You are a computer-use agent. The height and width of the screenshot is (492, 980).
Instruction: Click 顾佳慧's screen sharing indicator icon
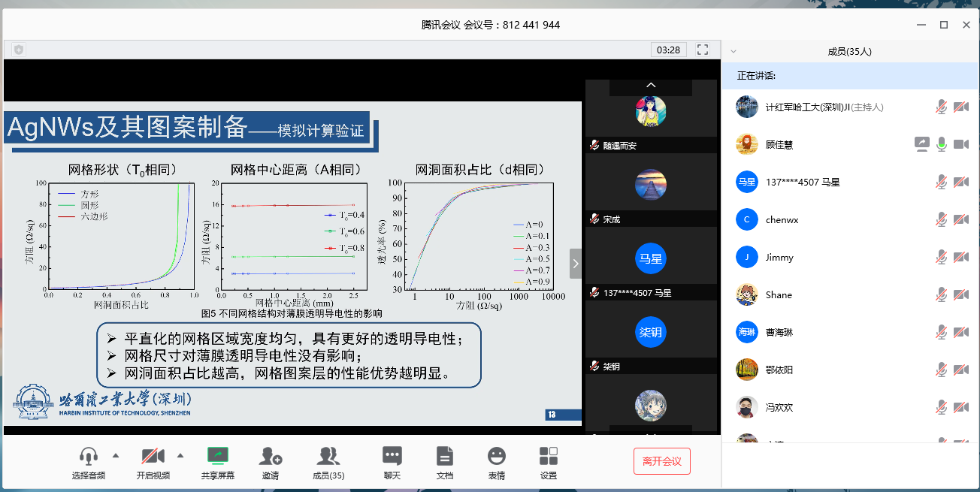pos(921,143)
